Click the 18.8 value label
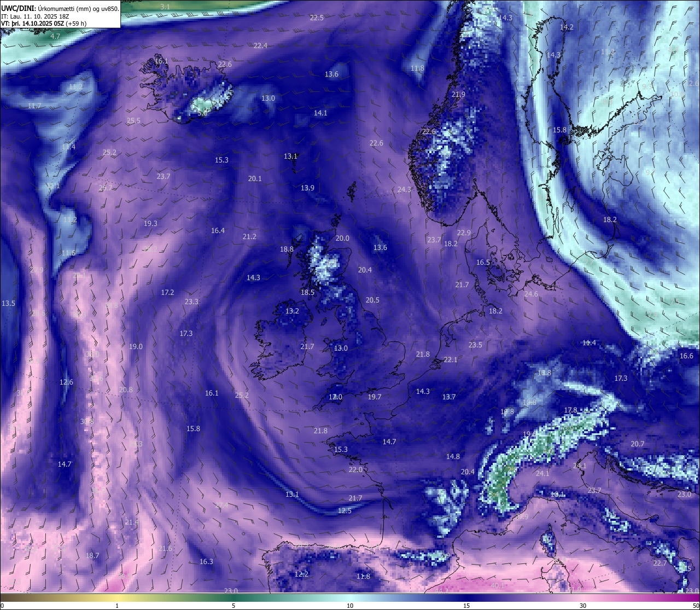700x610 pixels. [x=287, y=249]
